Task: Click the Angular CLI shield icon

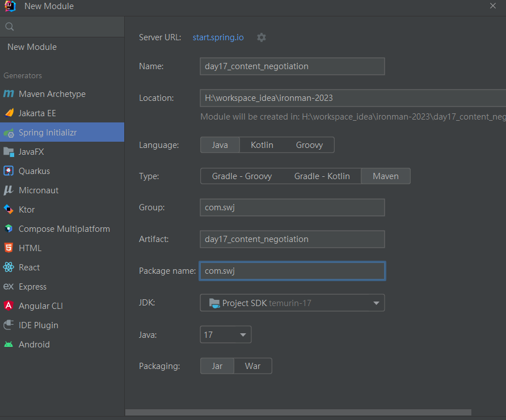Action: pos(9,306)
